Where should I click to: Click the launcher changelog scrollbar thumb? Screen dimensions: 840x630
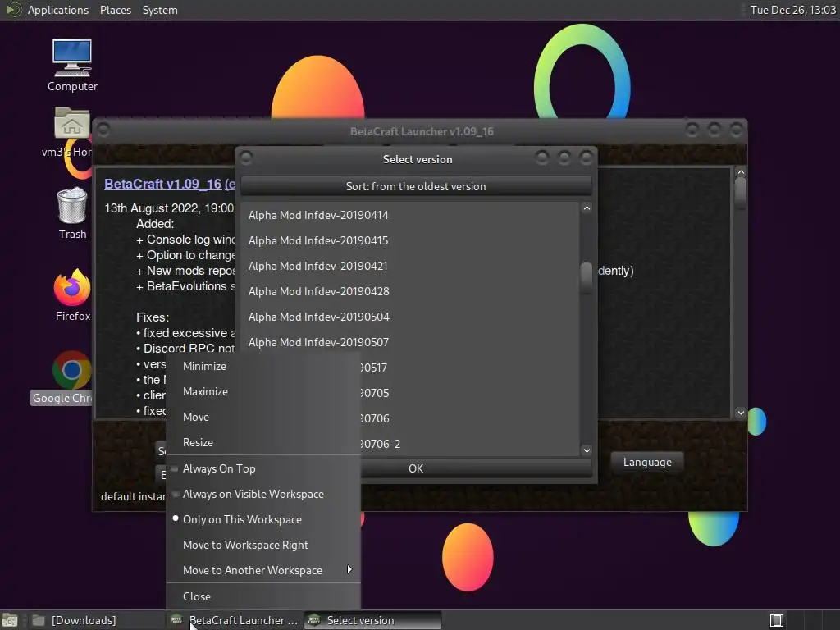[x=741, y=194]
